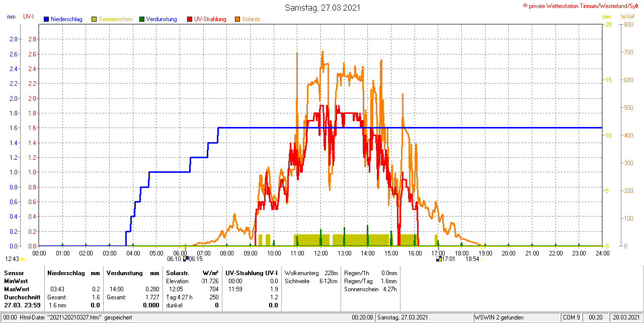Click the yellow Sonnenschein legend swatch
The image size is (644, 323).
click(x=94, y=19)
